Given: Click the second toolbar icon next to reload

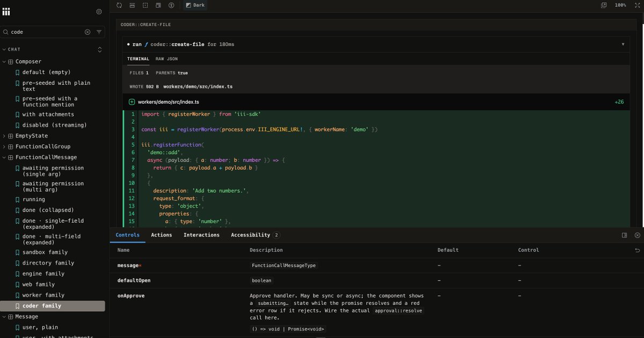Looking at the screenshot, I should click(x=132, y=5).
